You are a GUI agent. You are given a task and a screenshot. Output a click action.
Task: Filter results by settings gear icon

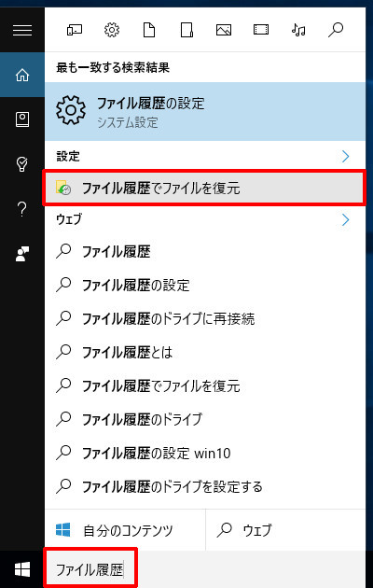point(112,30)
